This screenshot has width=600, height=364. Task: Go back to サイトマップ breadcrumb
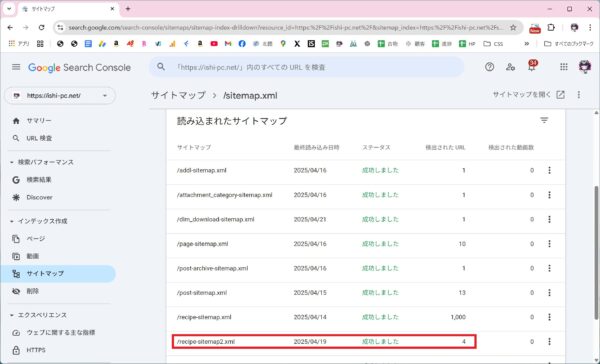(178, 95)
